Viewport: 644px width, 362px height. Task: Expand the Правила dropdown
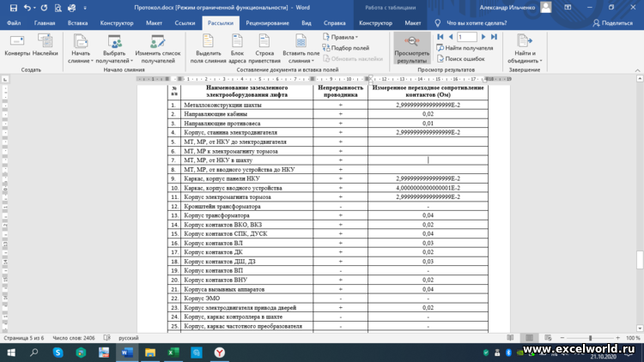341,37
